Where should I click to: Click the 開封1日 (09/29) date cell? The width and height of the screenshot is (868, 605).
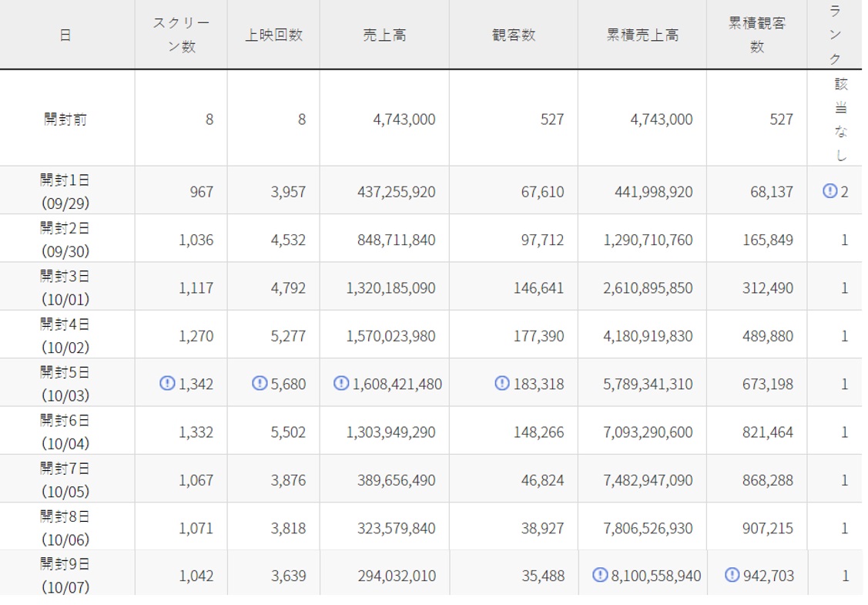point(65,191)
